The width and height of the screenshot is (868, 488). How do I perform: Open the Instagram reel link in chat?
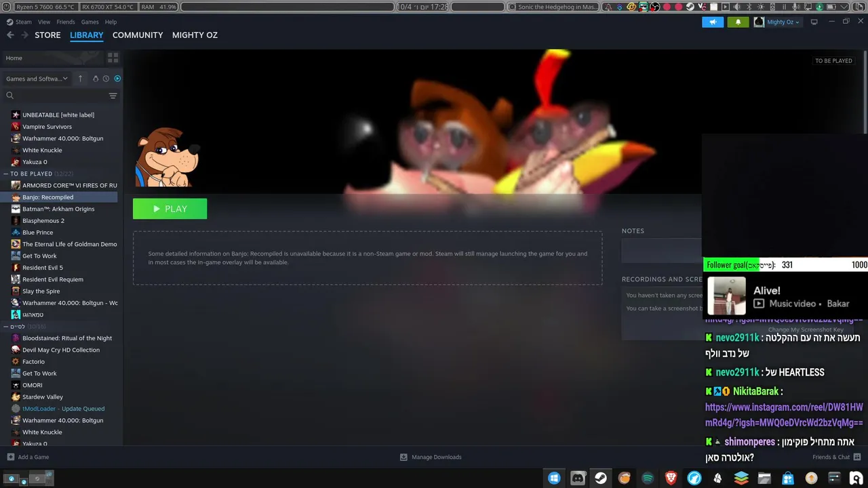tap(784, 415)
